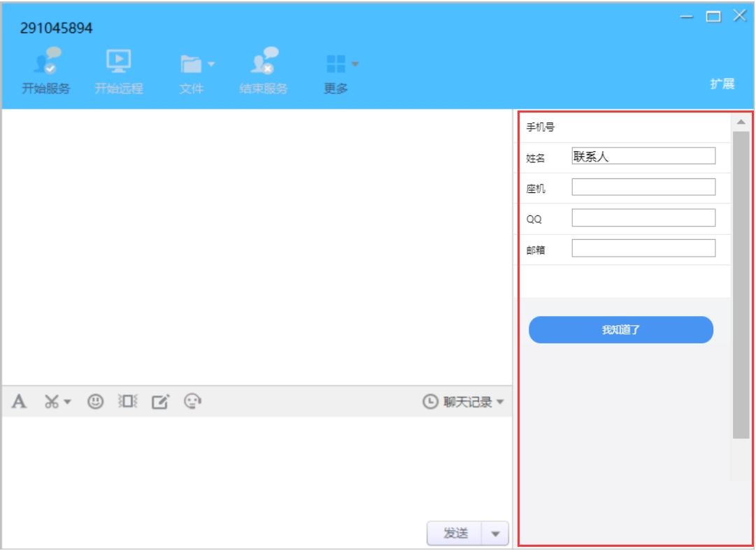End the session with 结束服务

264,63
